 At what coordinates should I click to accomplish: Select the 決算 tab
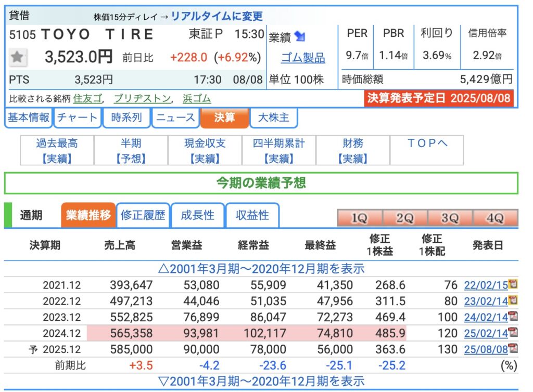[x=224, y=117]
